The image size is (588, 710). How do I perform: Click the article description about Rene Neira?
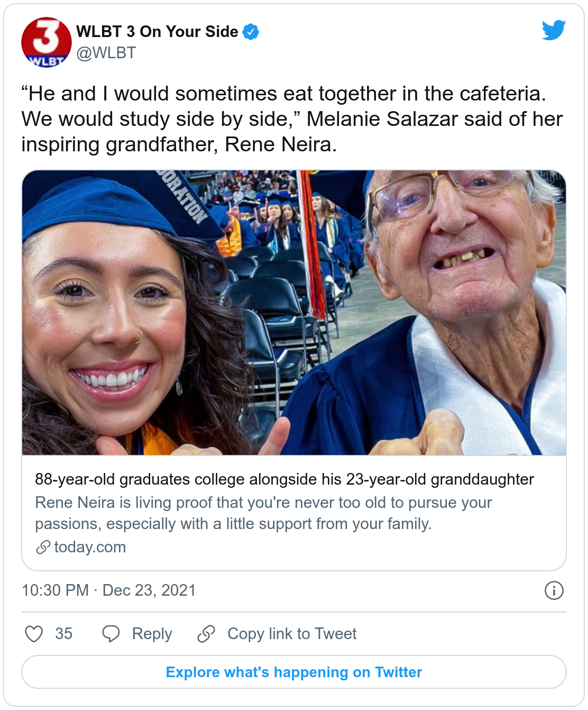(263, 513)
